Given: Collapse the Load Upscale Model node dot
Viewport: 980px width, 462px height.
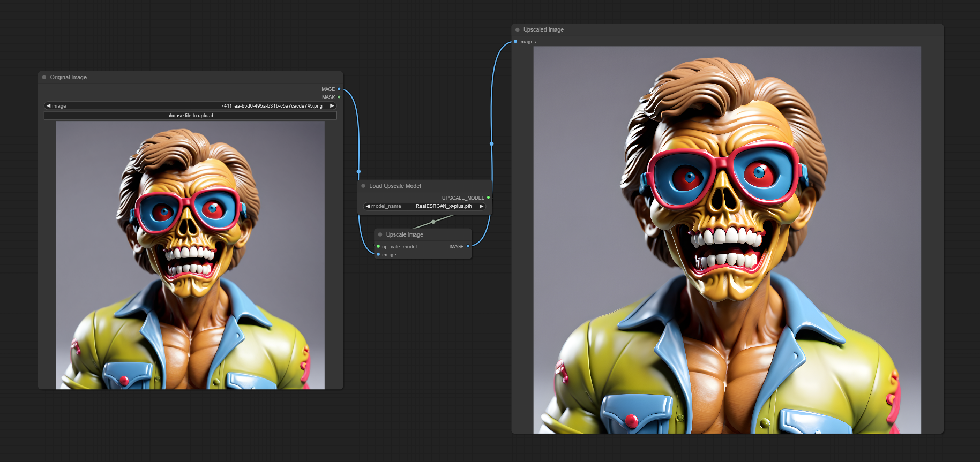Looking at the screenshot, I should click(363, 186).
